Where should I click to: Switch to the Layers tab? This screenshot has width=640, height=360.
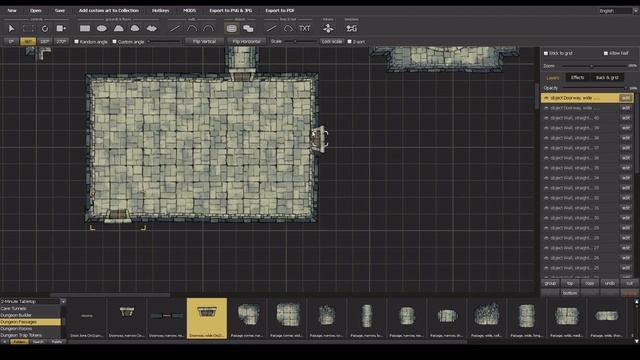(553, 78)
